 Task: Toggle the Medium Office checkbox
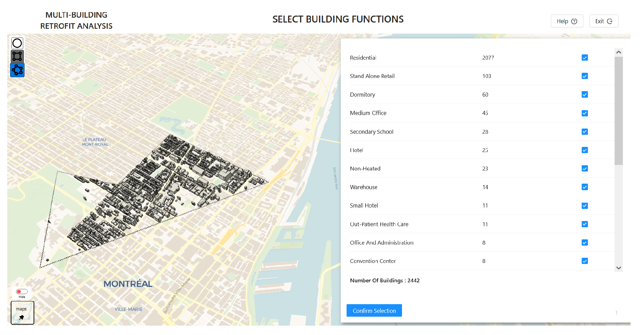coord(584,113)
